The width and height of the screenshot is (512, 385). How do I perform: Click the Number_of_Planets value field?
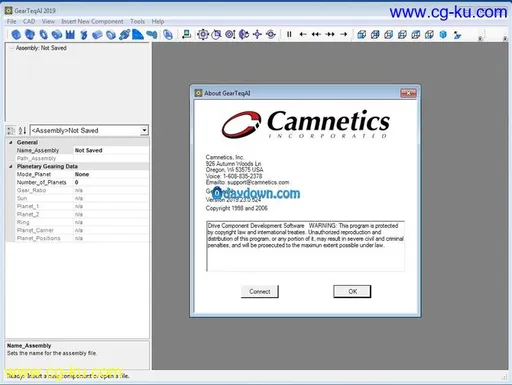click(x=111, y=182)
